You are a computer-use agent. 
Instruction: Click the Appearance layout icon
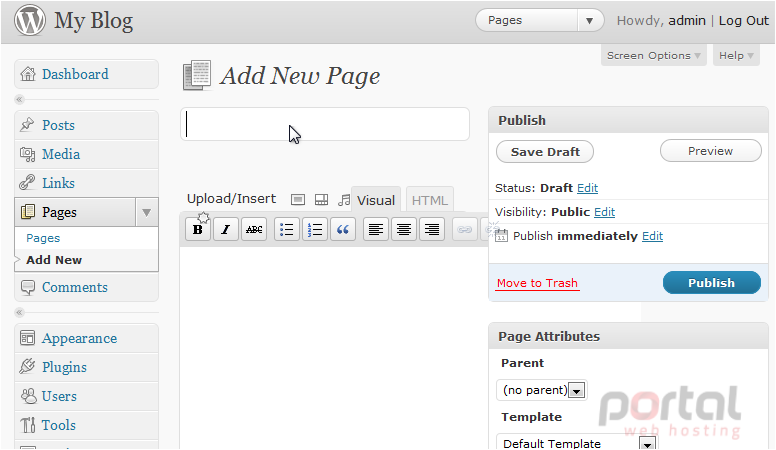click(27, 338)
